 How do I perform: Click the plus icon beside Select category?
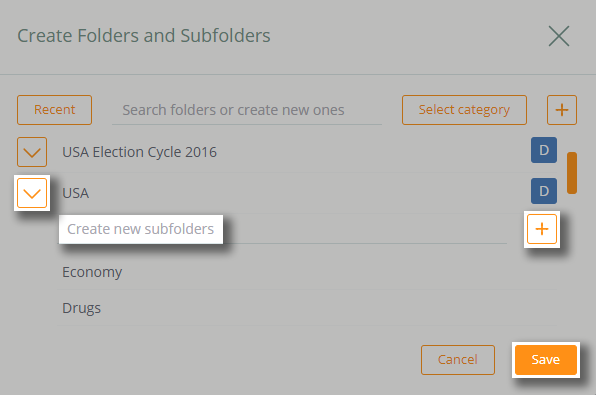tap(562, 110)
